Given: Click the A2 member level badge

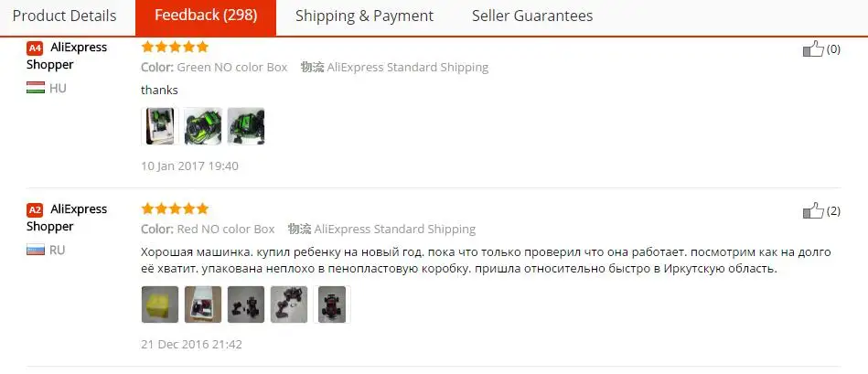Looking at the screenshot, I should 35,209.
